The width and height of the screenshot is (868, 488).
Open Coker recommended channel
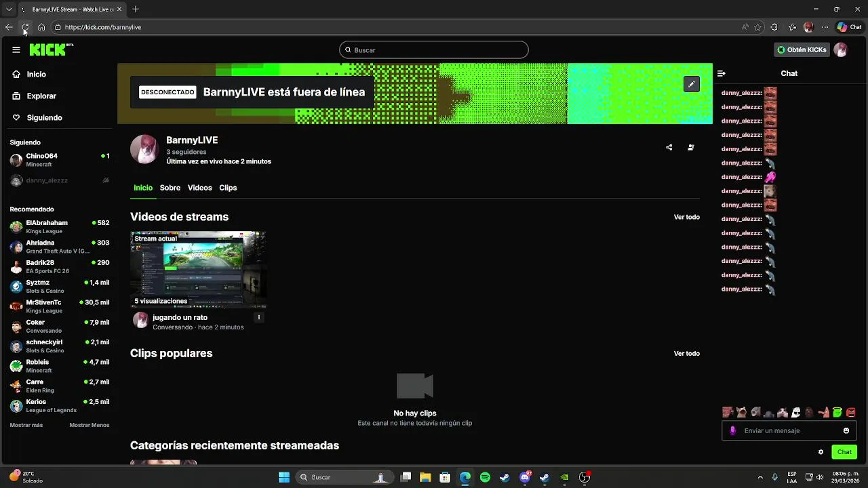60,326
